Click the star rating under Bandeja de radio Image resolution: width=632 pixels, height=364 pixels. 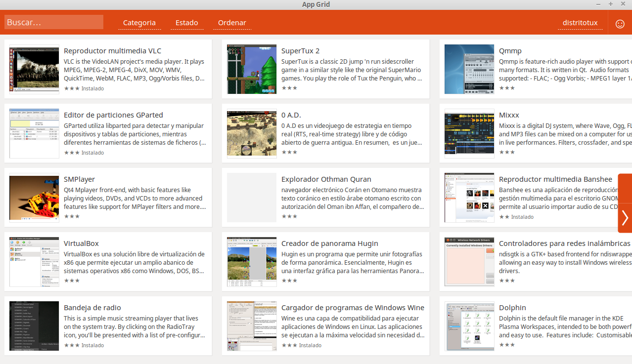click(72, 345)
